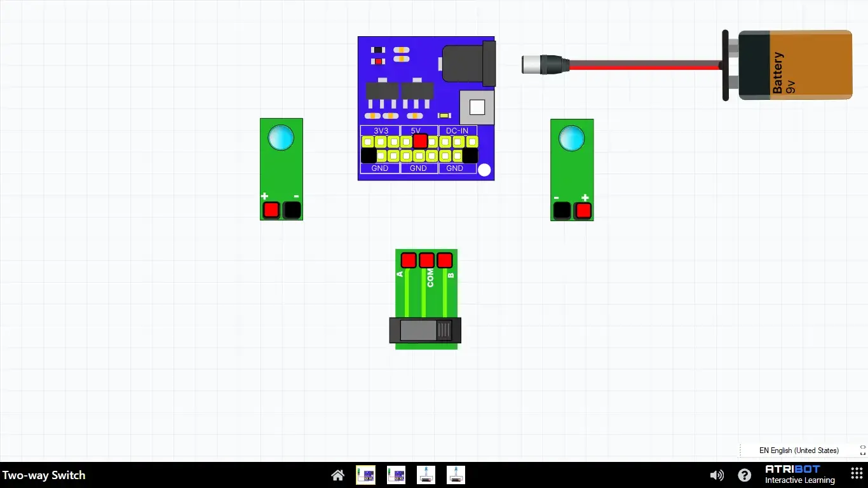Push the white square power button on board
Image resolution: width=868 pixels, height=488 pixels.
[x=477, y=107]
